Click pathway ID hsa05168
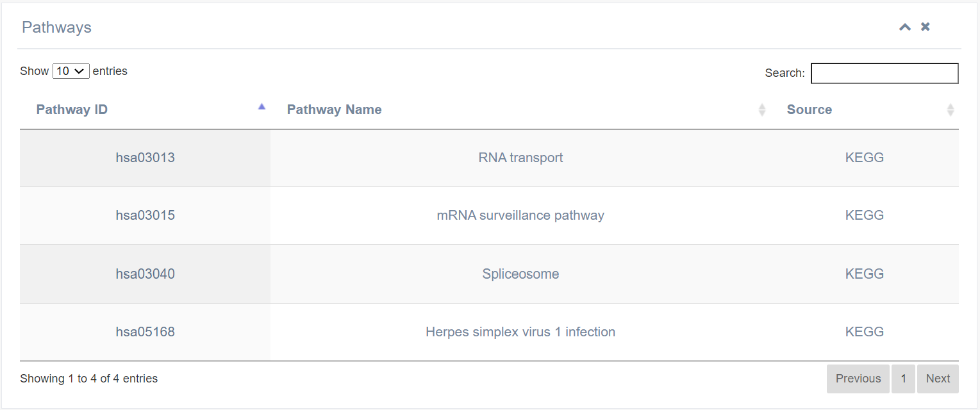This screenshot has height=410, width=980. 145,332
